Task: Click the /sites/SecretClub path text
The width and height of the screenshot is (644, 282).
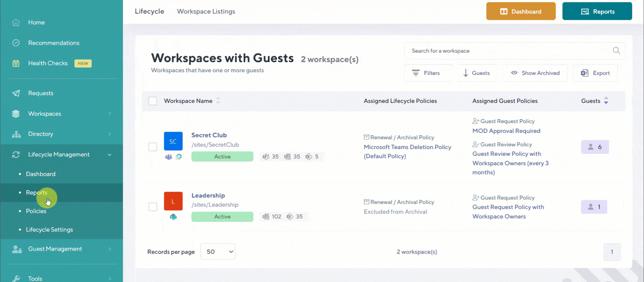Action: pos(215,145)
